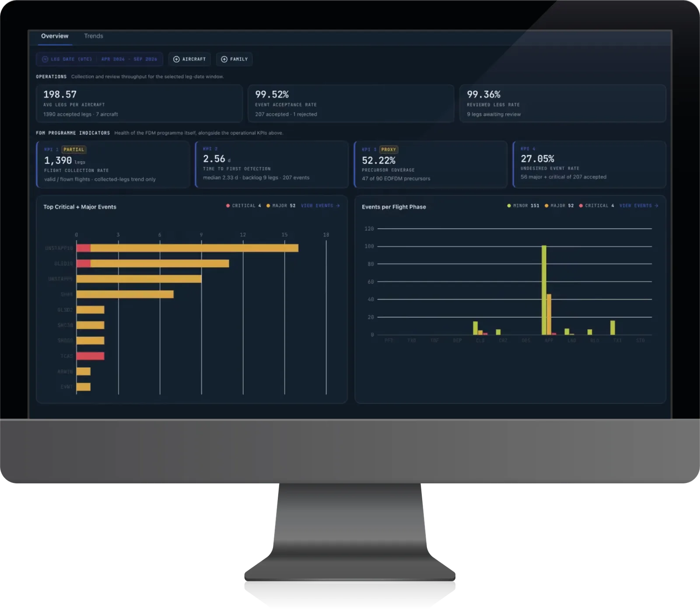Click the green CLB bar in the flight phase chart
Screen dimensions: 700x609
476,328
